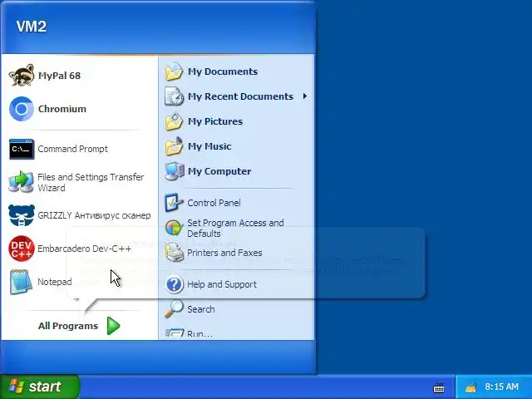Click the My Pictures text label
532x399 pixels.
click(215, 121)
